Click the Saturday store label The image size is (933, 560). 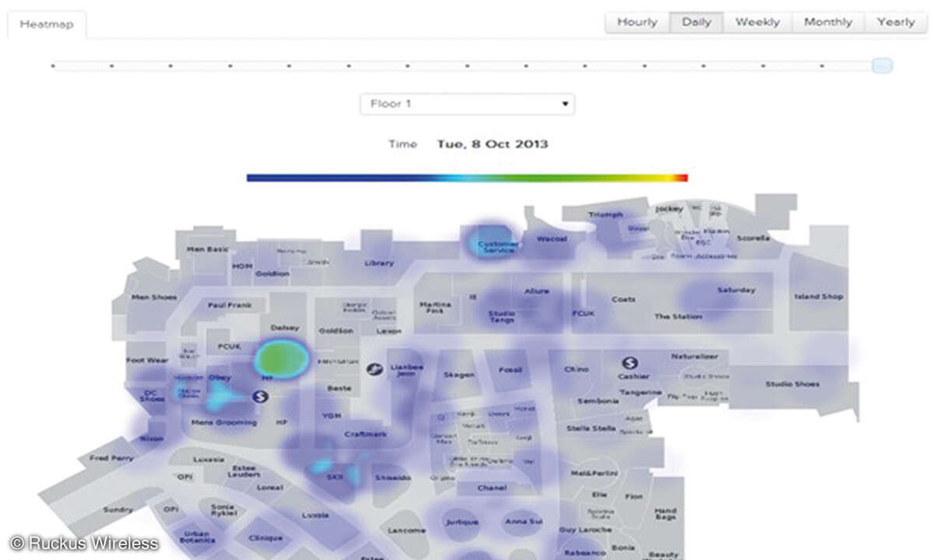pyautogui.click(x=736, y=290)
